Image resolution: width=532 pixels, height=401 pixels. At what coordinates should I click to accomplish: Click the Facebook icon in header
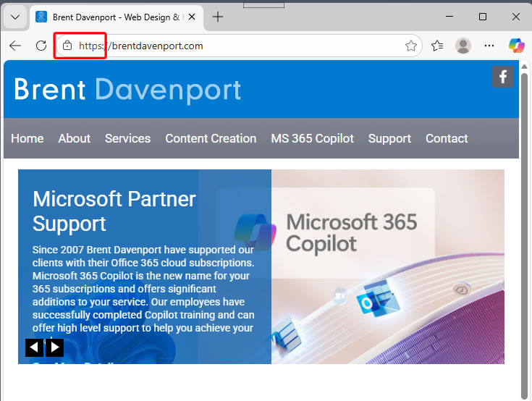[x=502, y=77]
